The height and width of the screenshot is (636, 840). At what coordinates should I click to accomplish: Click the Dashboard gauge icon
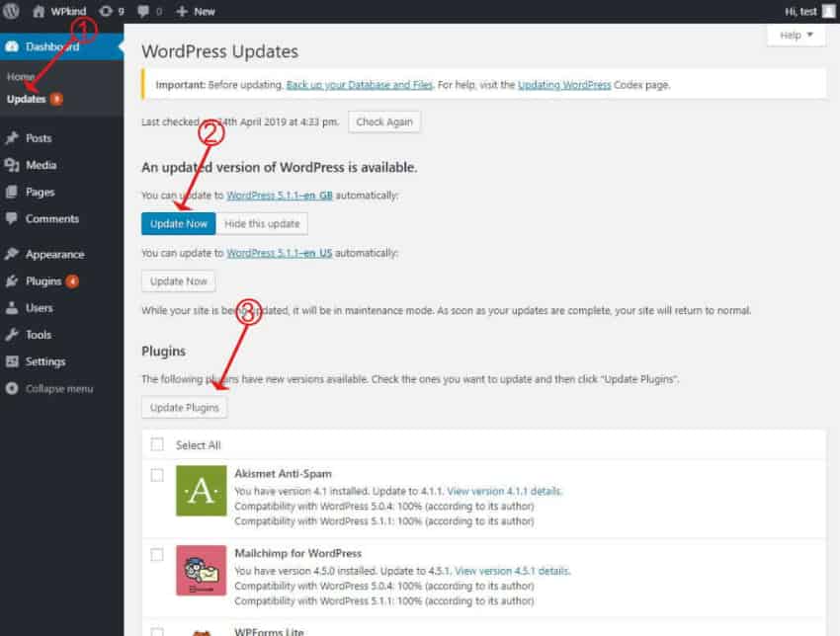[12, 46]
